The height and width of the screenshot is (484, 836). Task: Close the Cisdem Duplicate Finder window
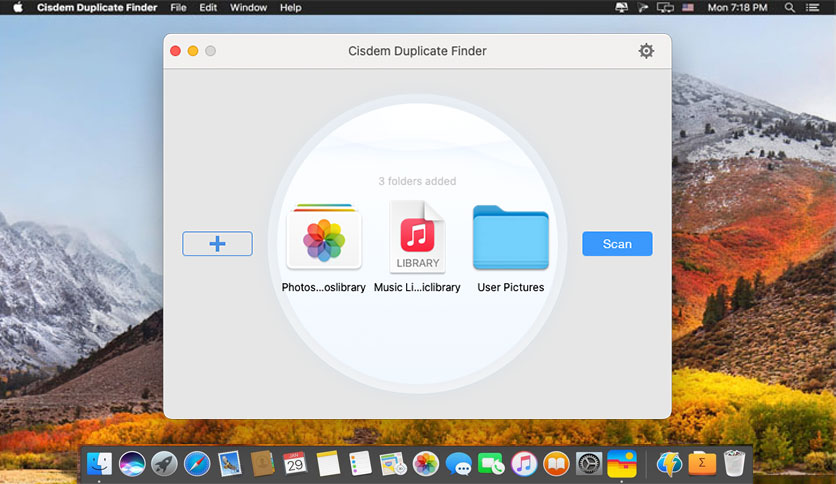click(175, 51)
